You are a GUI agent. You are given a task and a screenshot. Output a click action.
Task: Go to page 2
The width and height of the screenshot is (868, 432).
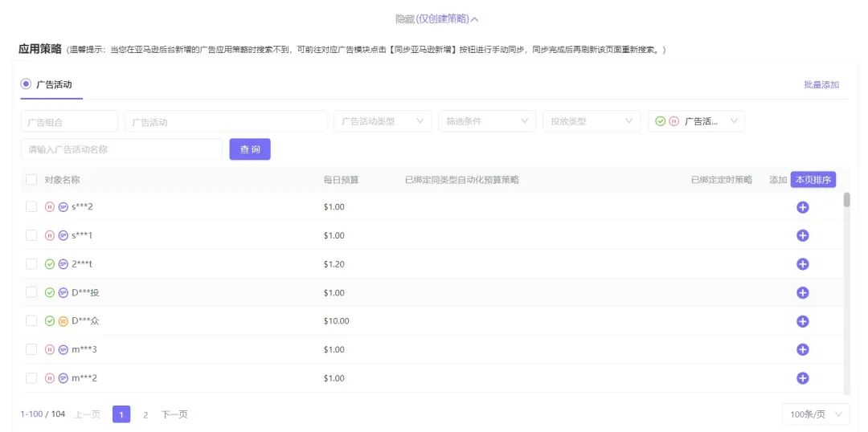coord(145,414)
